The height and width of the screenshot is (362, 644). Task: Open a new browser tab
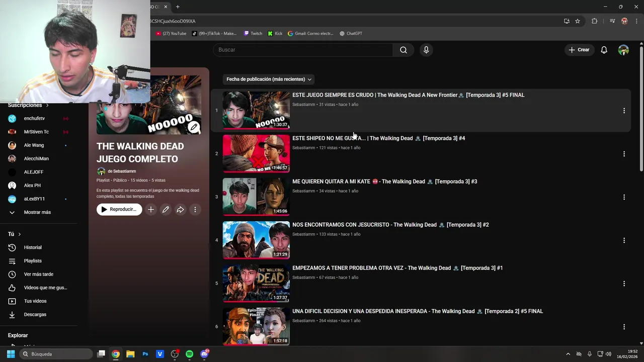point(178,7)
